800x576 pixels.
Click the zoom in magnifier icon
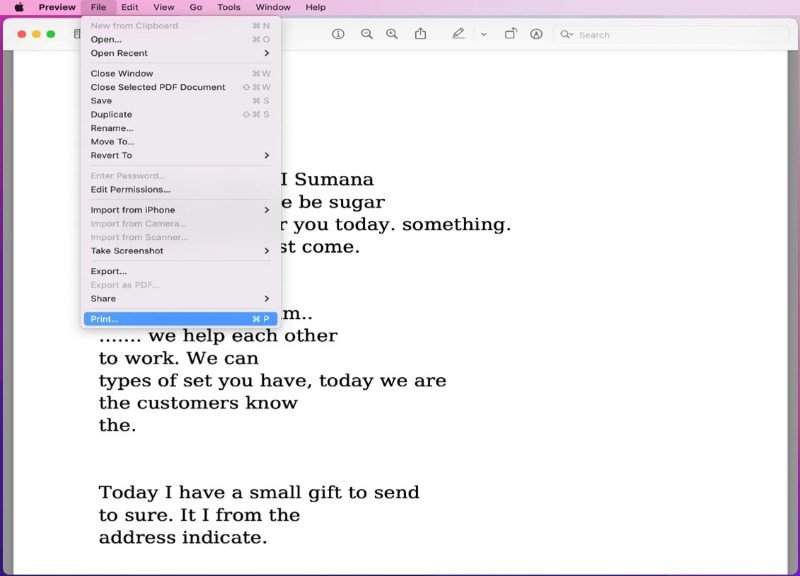(392, 34)
